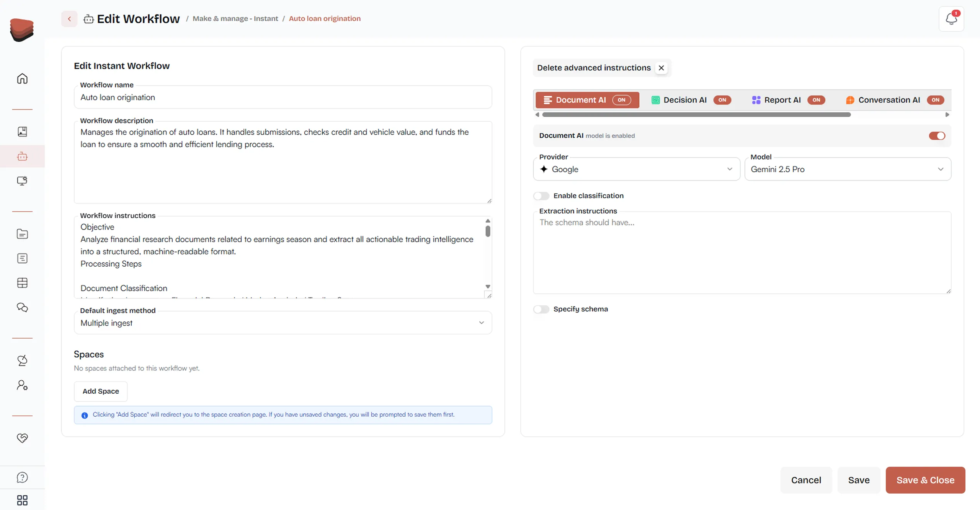
Task: Click the Save & Close button
Action: (925, 480)
